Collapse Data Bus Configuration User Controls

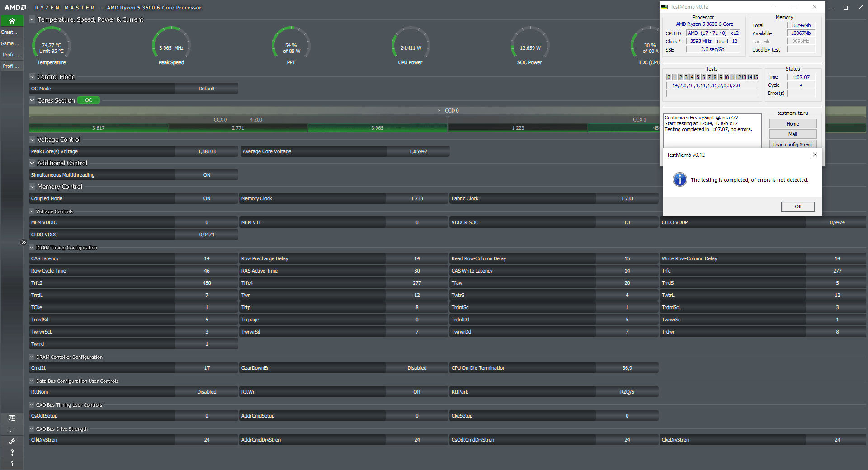(32, 381)
